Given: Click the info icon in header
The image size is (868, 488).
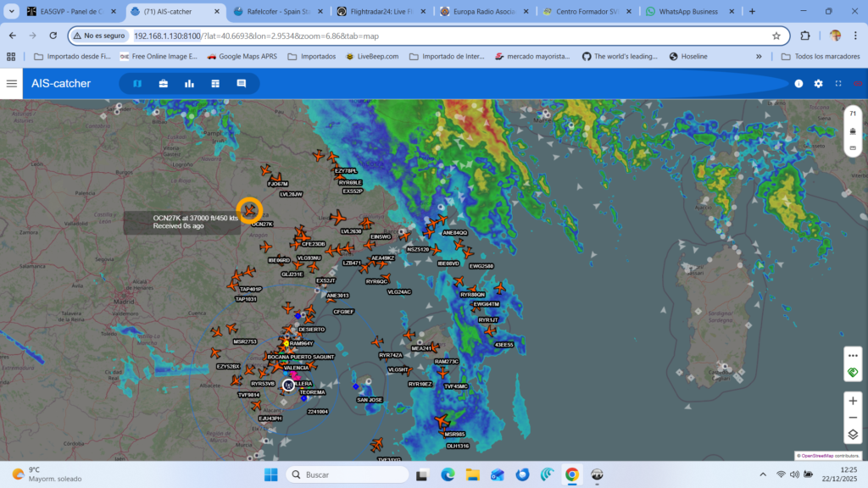Looking at the screenshot, I should (798, 84).
